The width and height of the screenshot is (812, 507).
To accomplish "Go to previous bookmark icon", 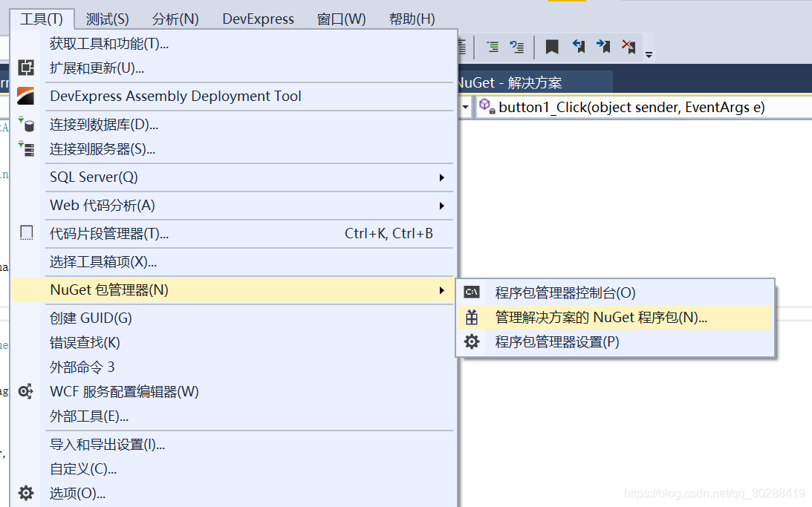I will click(579, 47).
